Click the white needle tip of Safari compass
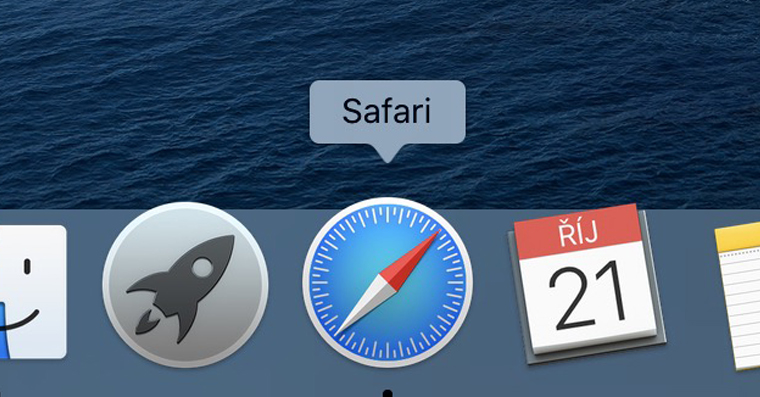 pyautogui.click(x=364, y=306)
